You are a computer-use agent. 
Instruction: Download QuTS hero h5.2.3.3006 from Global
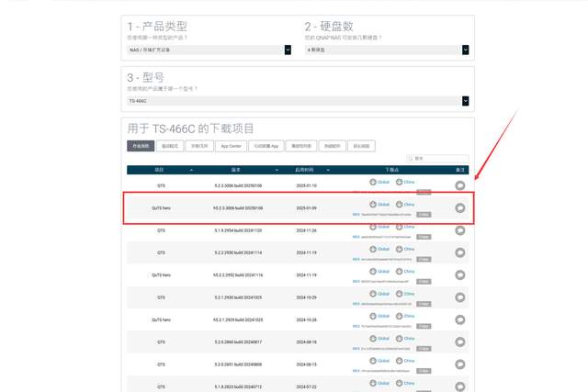coord(379,205)
